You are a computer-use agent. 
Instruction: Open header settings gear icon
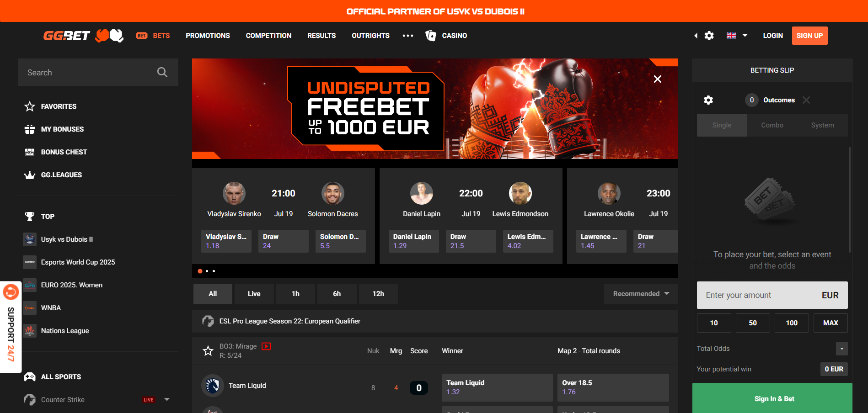pos(709,36)
